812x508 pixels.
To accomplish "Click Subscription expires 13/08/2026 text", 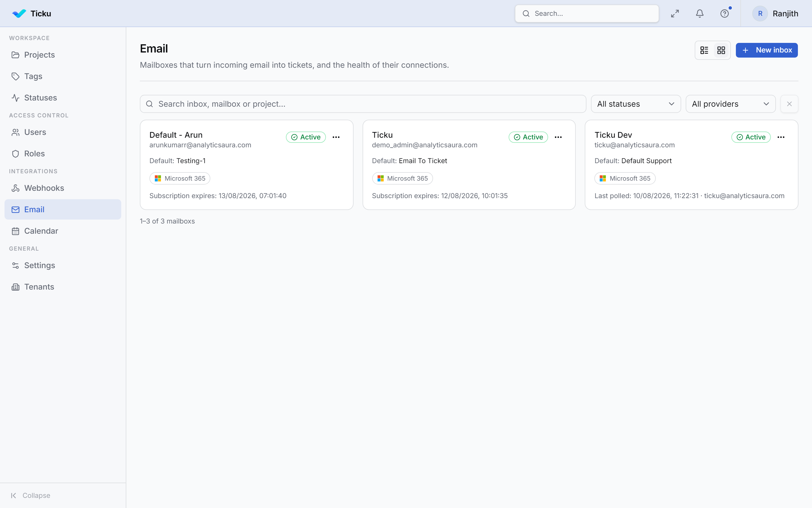I will [x=218, y=196].
